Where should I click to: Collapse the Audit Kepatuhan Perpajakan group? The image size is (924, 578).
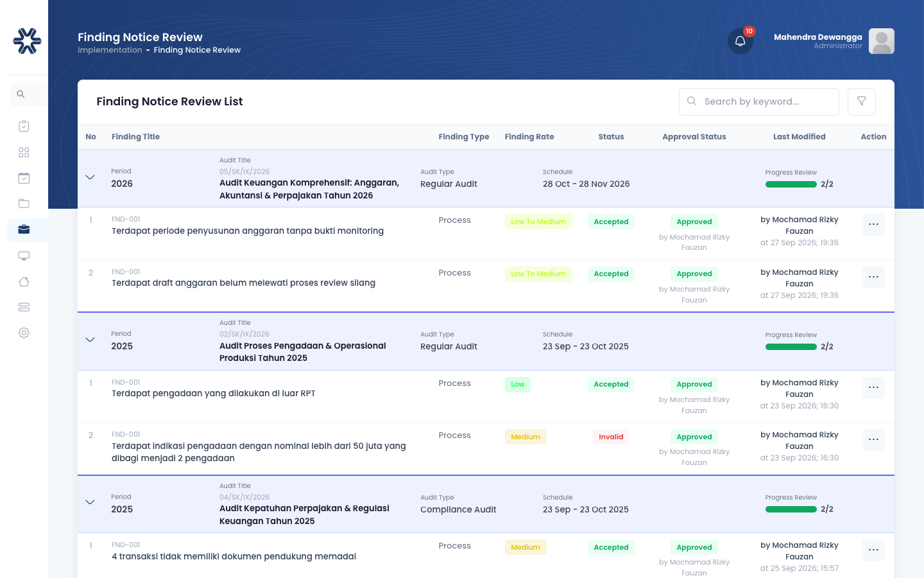[90, 502]
